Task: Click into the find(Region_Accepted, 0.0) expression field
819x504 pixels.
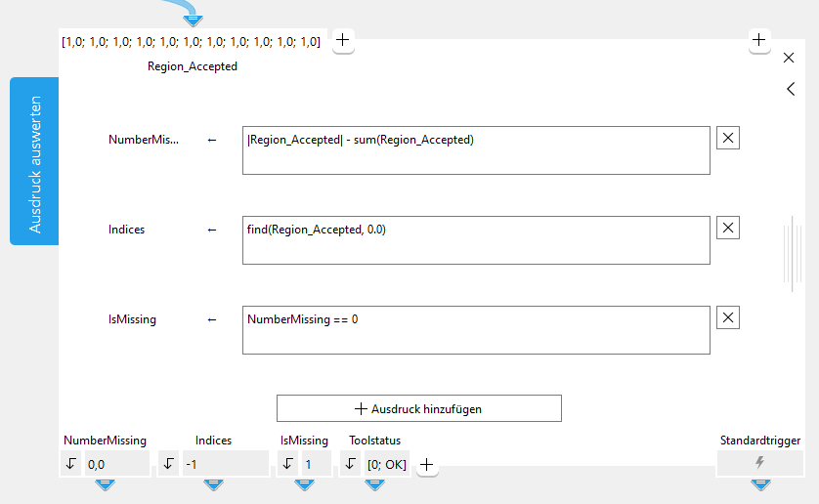Action: (476, 240)
